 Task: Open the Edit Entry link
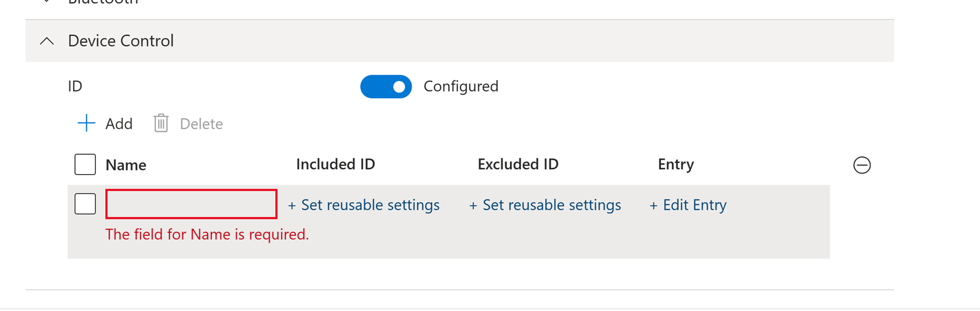[694, 205]
